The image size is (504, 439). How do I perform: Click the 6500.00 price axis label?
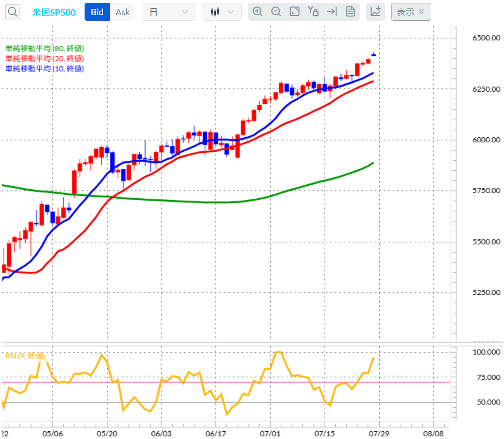point(486,38)
